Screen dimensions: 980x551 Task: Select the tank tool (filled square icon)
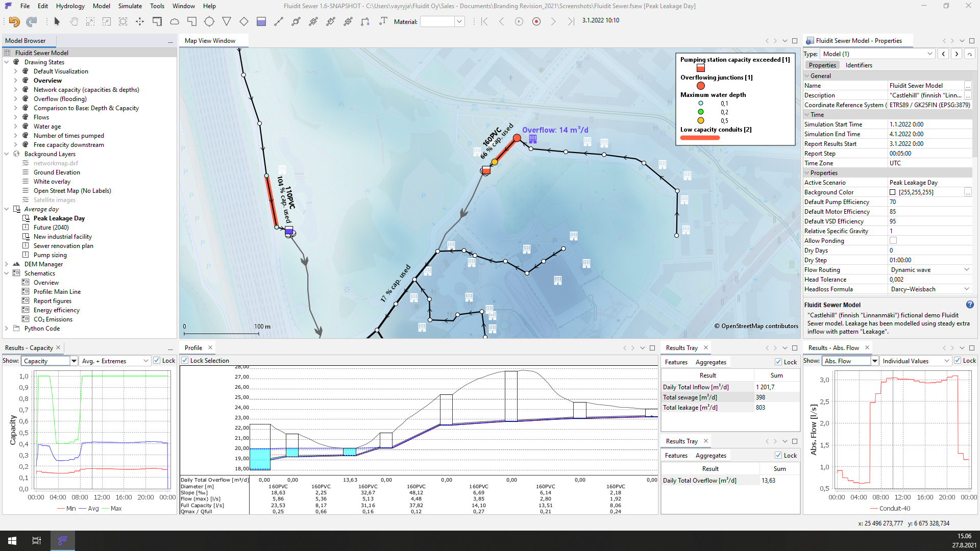[261, 21]
